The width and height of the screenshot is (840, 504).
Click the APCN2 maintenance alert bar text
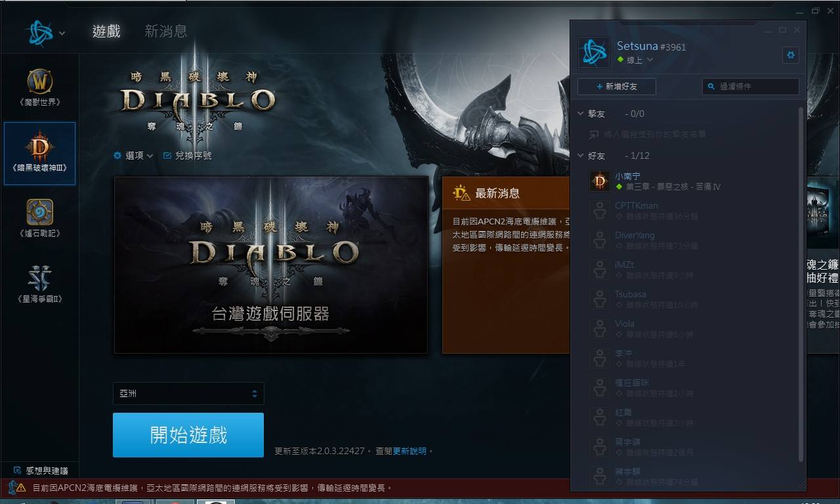pos(213,488)
